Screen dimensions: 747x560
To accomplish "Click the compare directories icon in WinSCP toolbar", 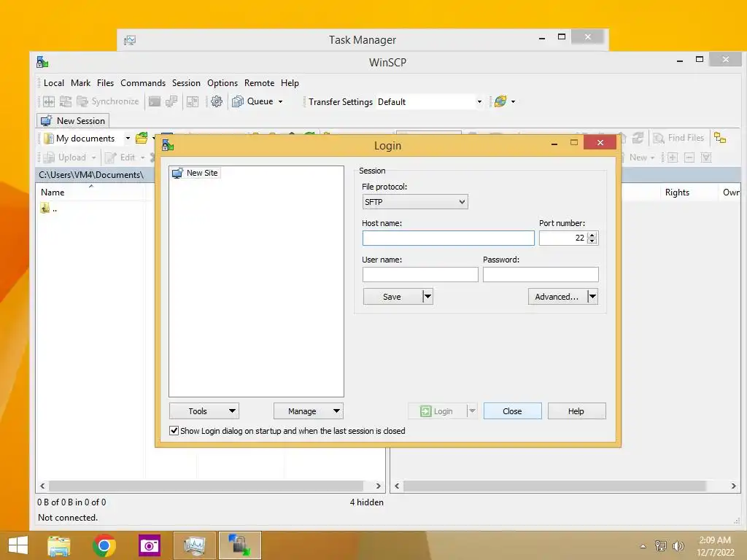I will pyautogui.click(x=49, y=101).
